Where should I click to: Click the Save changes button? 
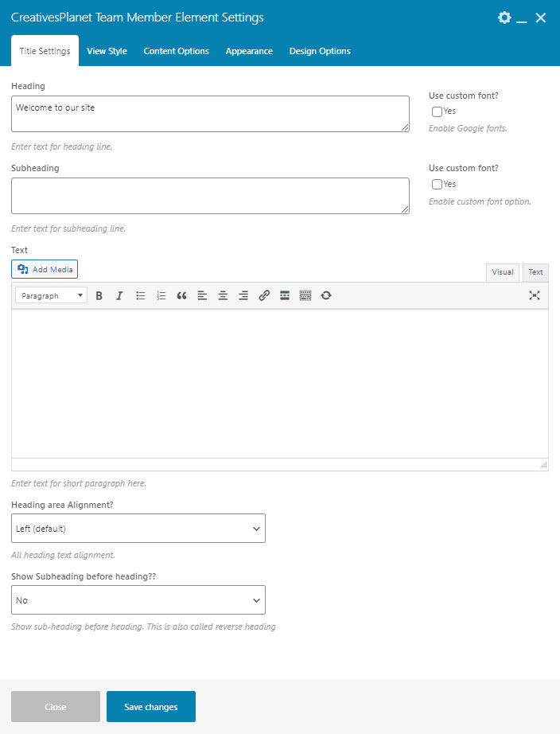[x=151, y=707]
